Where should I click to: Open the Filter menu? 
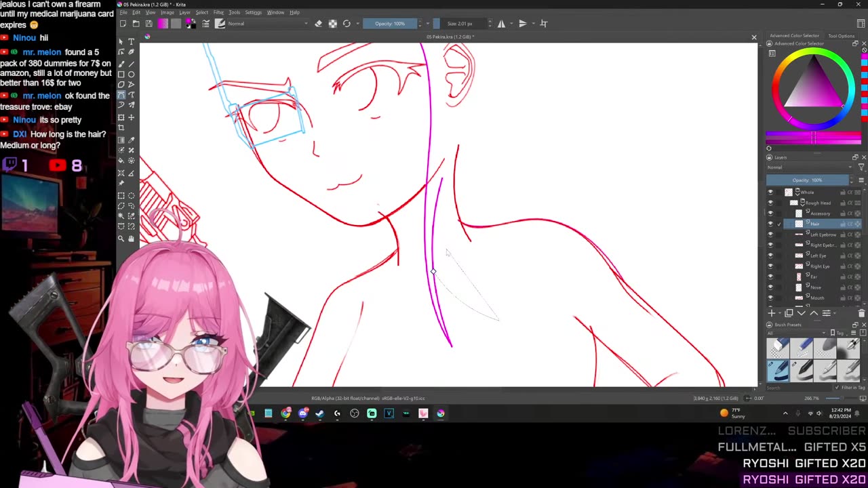(x=218, y=12)
